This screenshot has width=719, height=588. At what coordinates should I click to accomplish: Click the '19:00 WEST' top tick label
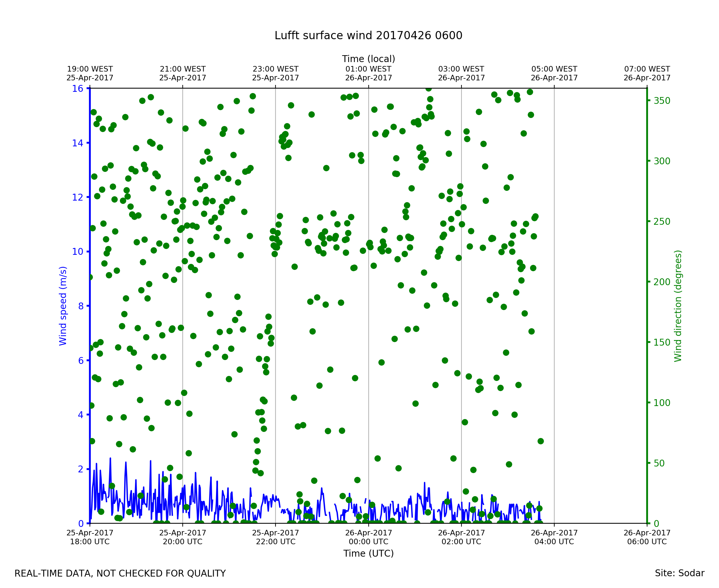90,69
